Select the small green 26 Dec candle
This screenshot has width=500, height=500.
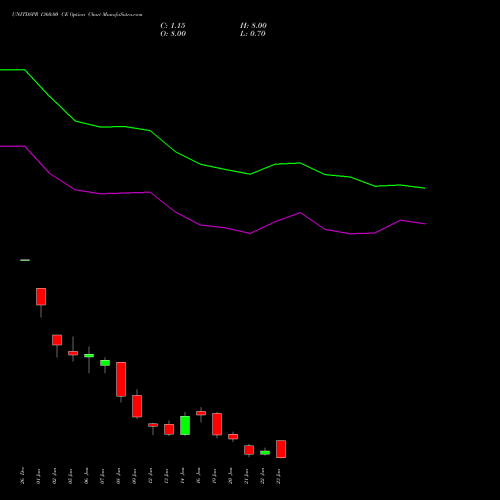[25, 260]
